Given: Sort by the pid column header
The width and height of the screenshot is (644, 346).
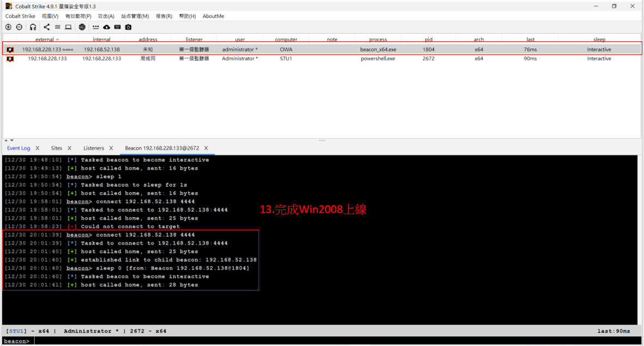Looking at the screenshot, I should tap(428, 39).
